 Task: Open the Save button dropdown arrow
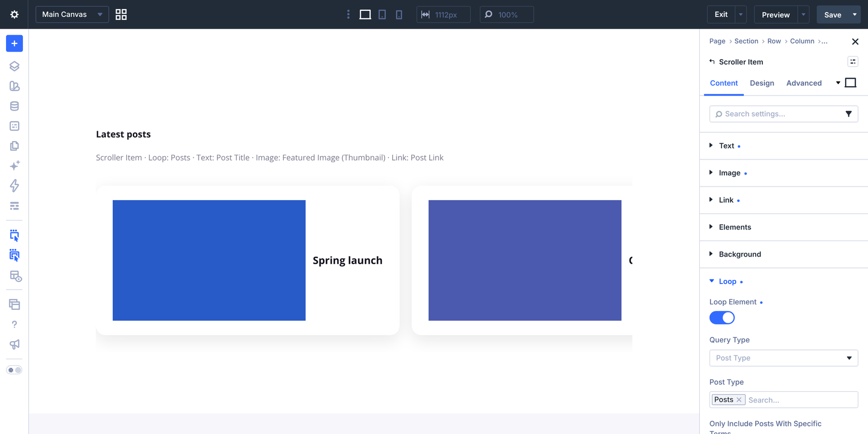855,15
